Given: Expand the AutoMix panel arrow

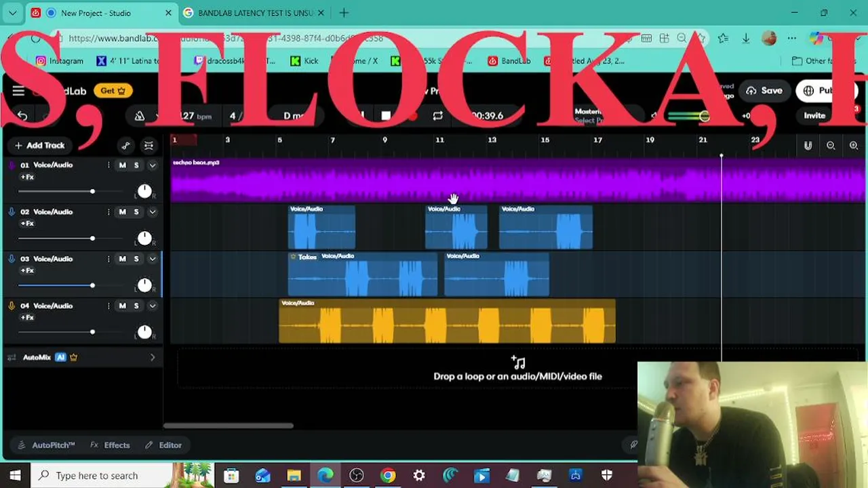Looking at the screenshot, I should tap(153, 357).
